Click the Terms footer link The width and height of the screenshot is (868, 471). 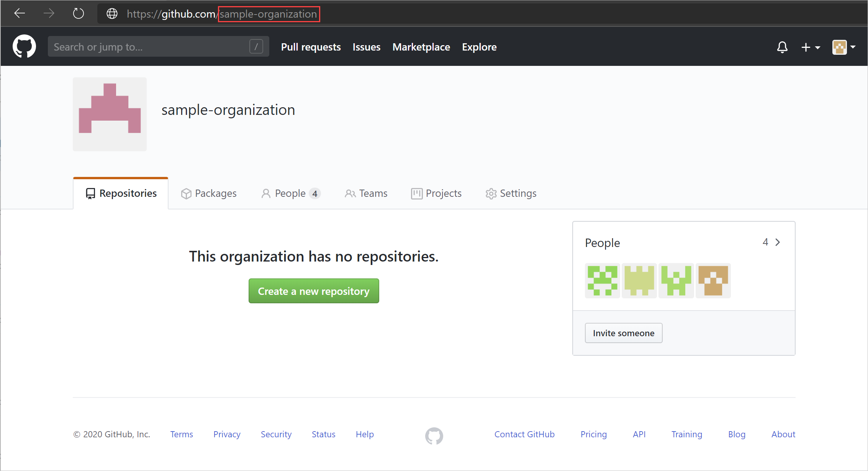(182, 435)
